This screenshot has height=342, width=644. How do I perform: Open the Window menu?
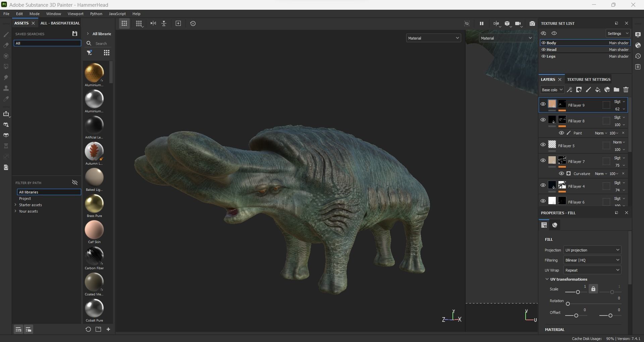pyautogui.click(x=54, y=14)
